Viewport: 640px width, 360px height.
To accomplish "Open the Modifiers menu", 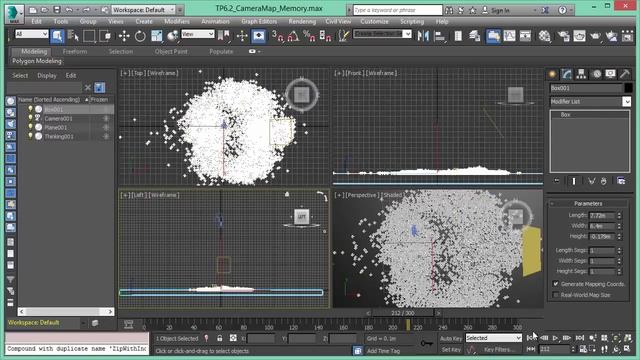I will pos(177,21).
